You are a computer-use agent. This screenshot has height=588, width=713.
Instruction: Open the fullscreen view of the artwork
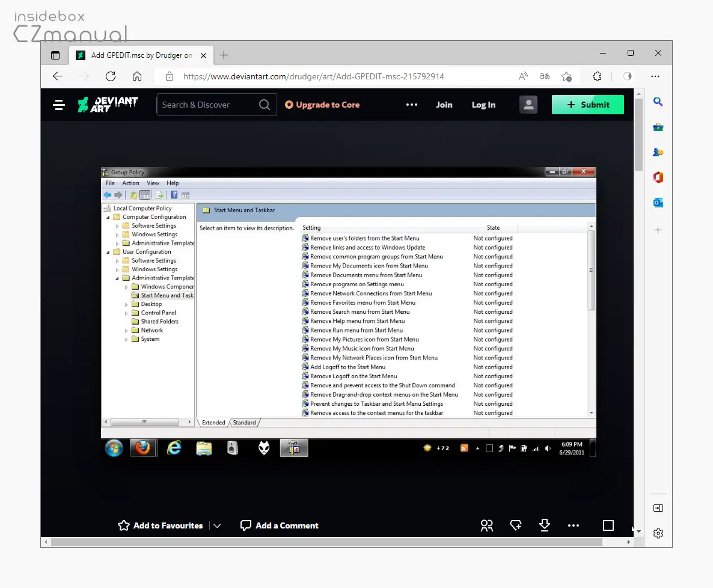pos(608,525)
